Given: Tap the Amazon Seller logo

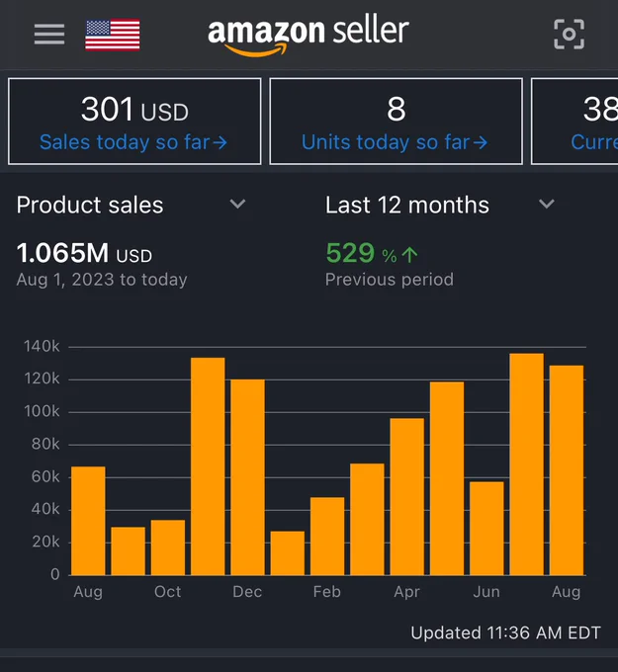Looking at the screenshot, I should tap(308, 36).
